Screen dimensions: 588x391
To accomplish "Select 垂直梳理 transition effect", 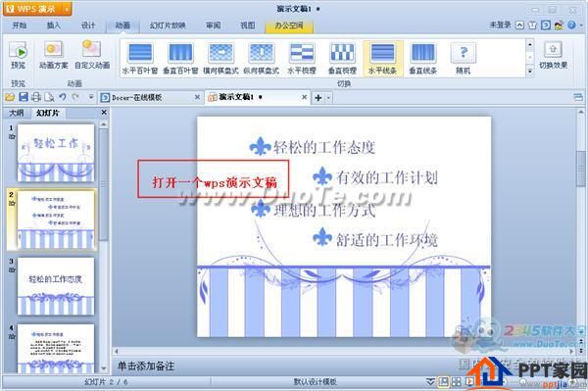I will (x=342, y=58).
